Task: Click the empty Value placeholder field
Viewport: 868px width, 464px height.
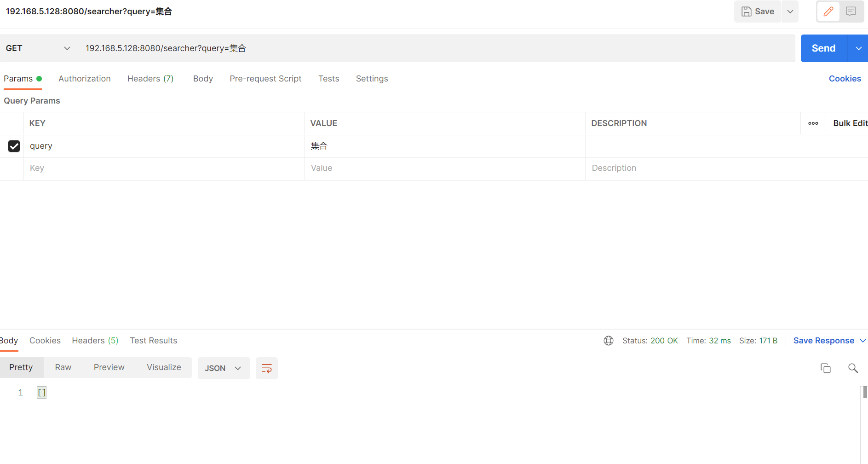Action: pyautogui.click(x=444, y=168)
